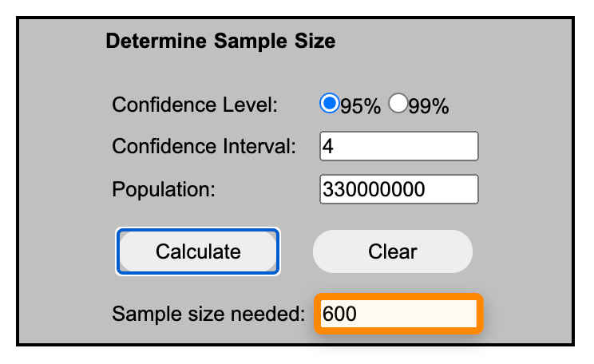Focus the Population input field
The image size is (594, 364).
398,189
